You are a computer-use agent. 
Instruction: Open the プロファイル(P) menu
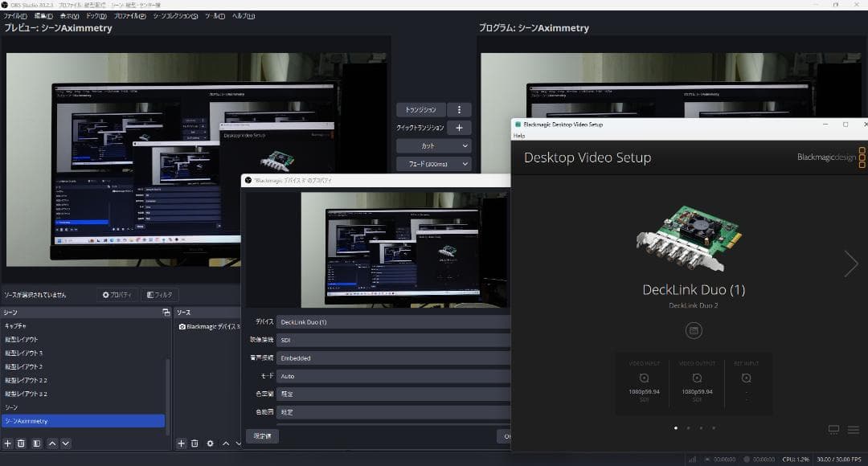click(129, 16)
